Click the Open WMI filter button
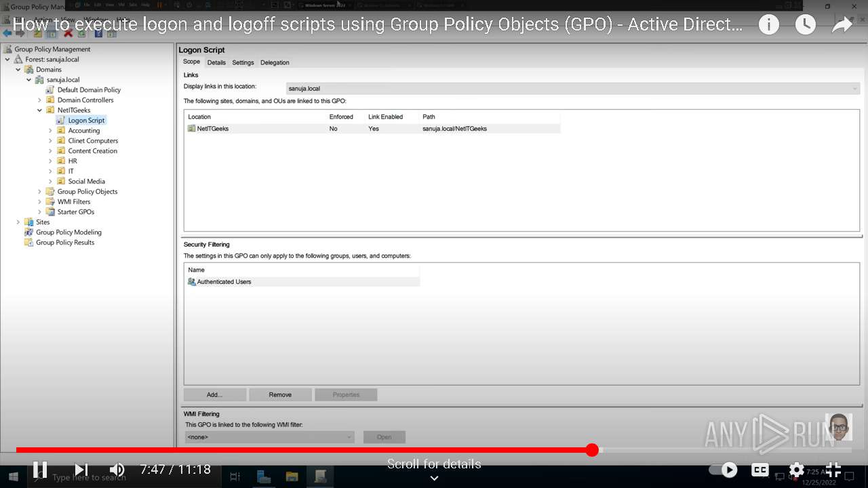The image size is (868, 488). [x=384, y=437]
